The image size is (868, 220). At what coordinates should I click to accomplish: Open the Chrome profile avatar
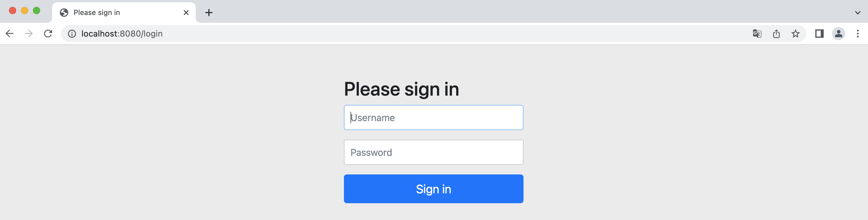pos(839,34)
